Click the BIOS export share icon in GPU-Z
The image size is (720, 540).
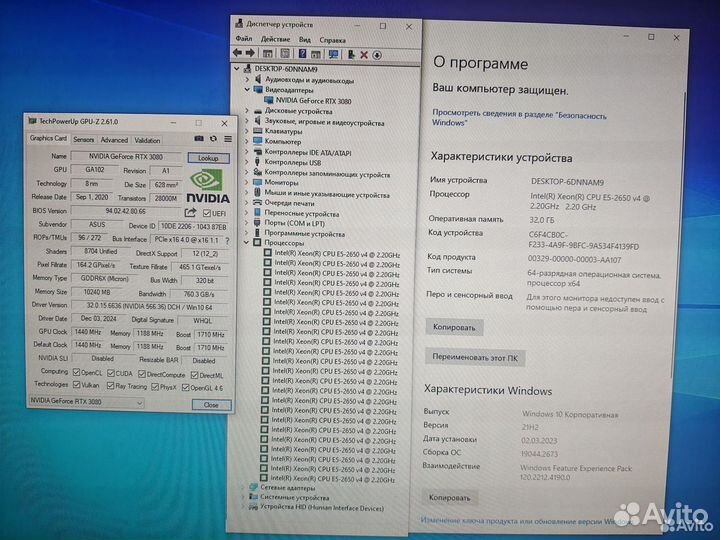(x=190, y=212)
